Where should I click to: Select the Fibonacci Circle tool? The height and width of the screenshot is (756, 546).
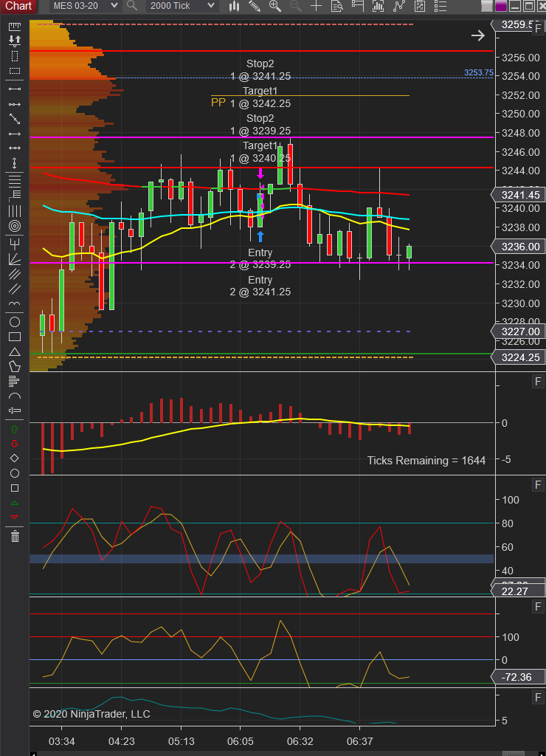click(x=15, y=226)
